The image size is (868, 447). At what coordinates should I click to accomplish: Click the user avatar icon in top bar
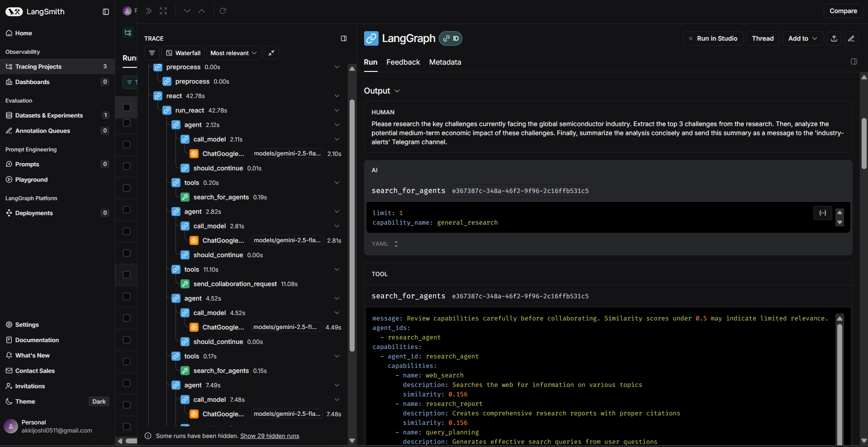tap(127, 11)
